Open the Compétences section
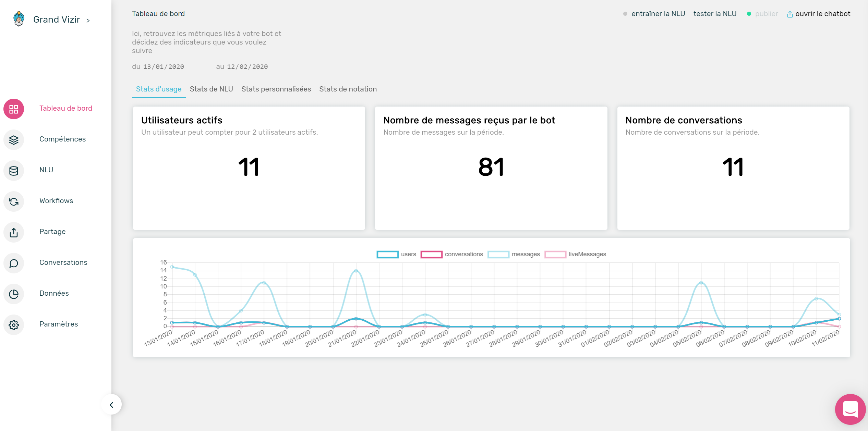Viewport: 868px width, 431px height. [62, 139]
